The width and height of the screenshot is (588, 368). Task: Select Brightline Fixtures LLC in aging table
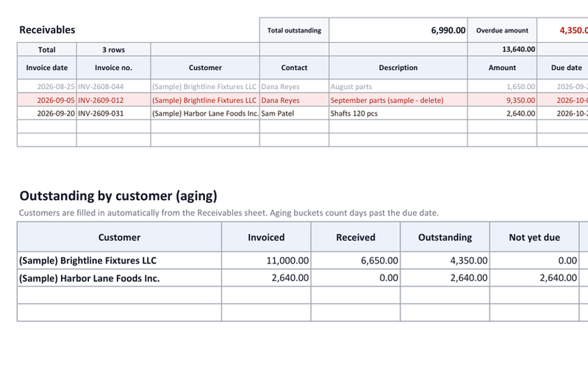pos(119,261)
